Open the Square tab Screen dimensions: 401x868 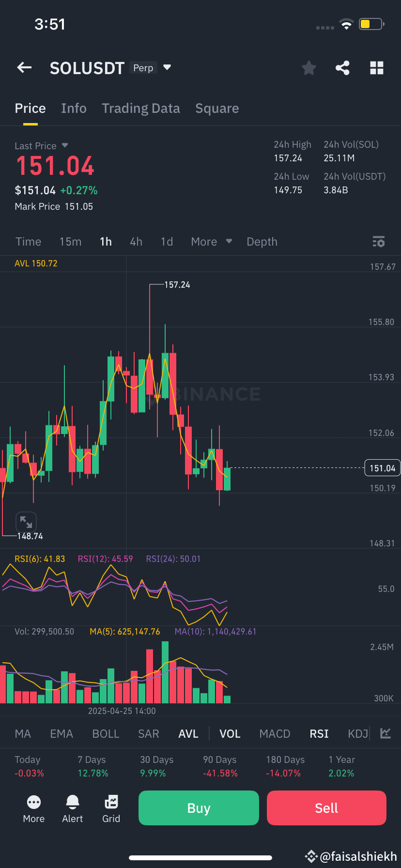point(217,108)
